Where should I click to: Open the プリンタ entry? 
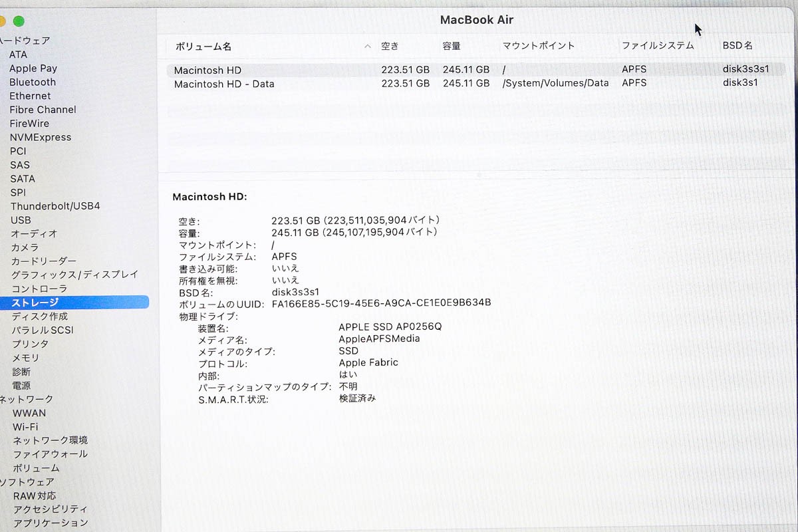pos(31,344)
